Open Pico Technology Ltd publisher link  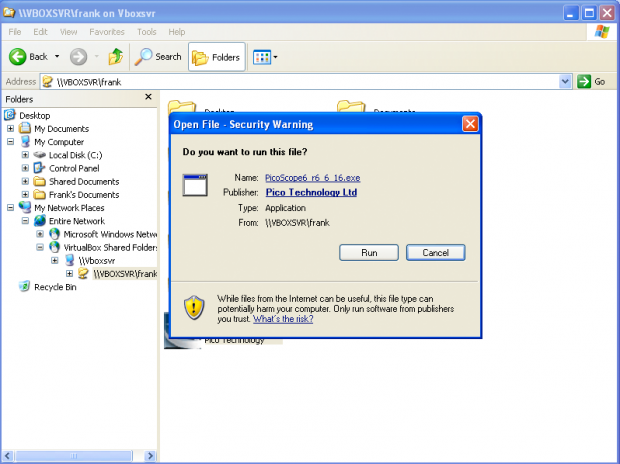pyautogui.click(x=311, y=192)
